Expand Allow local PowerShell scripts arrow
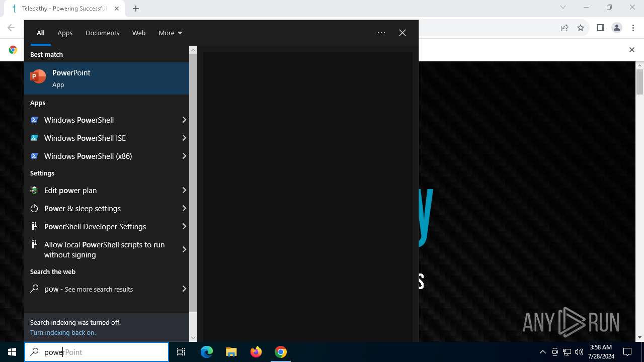Image resolution: width=644 pixels, height=362 pixels. tap(184, 249)
